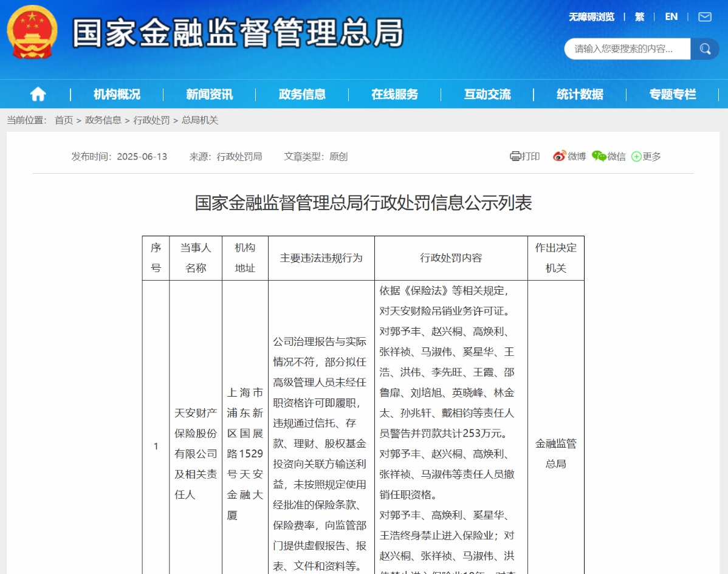Open the 统计数据 menu

[580, 94]
